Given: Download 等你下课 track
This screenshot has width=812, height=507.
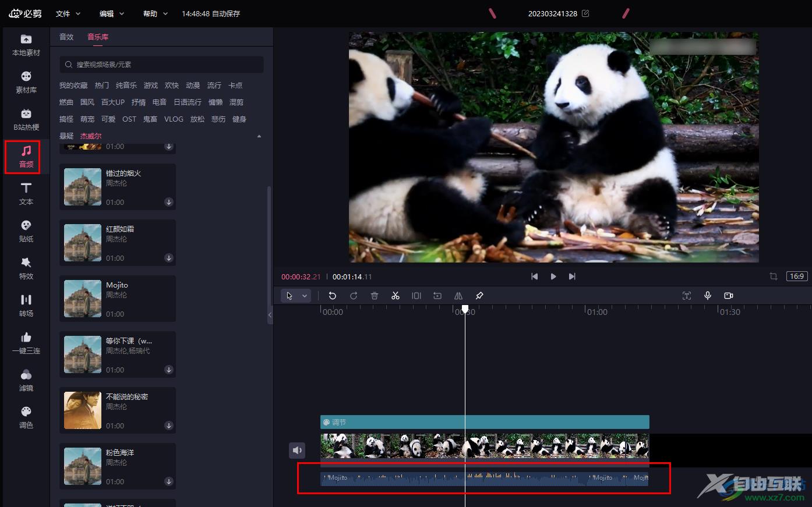Looking at the screenshot, I should [168, 370].
